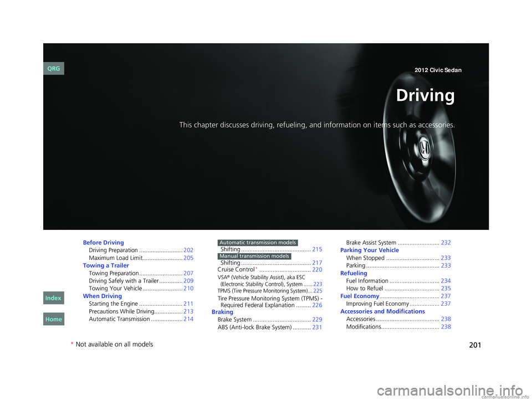Open the Refueling section heading
Image resolution: width=532 pixels, height=400 pixels.
354,273
